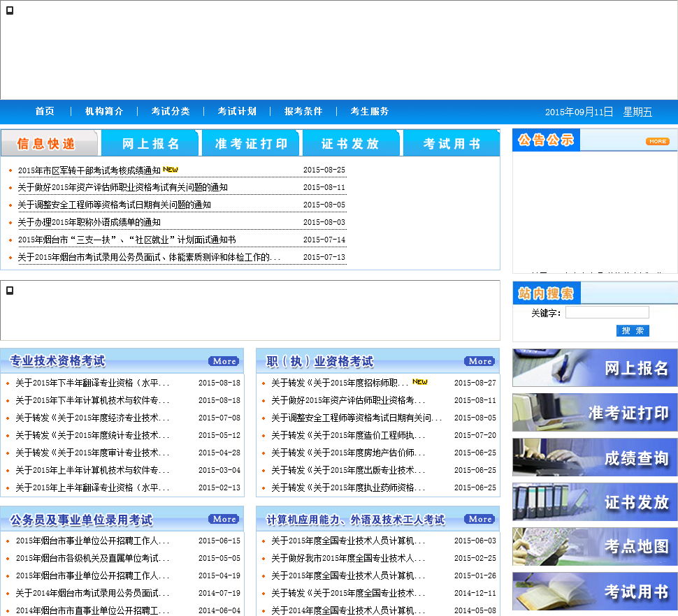Open 关于2015年上半年计算机技术与软件专 link

[x=92, y=470]
